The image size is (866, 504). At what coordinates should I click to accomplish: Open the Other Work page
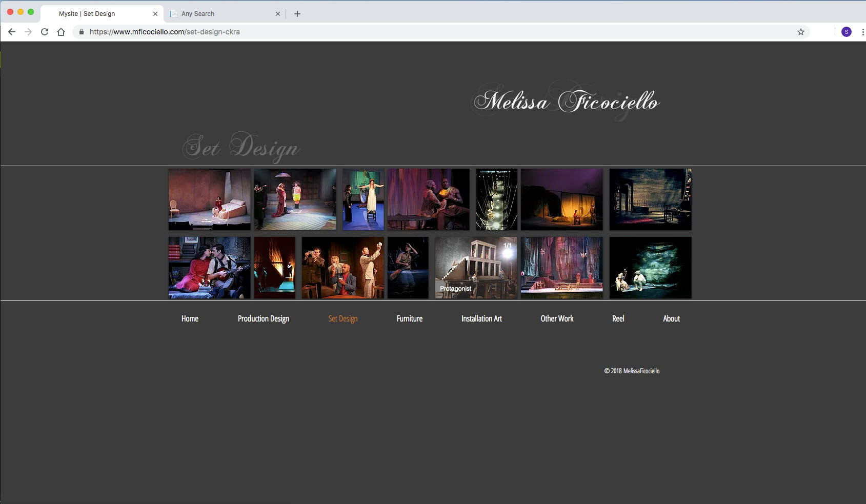point(557,318)
